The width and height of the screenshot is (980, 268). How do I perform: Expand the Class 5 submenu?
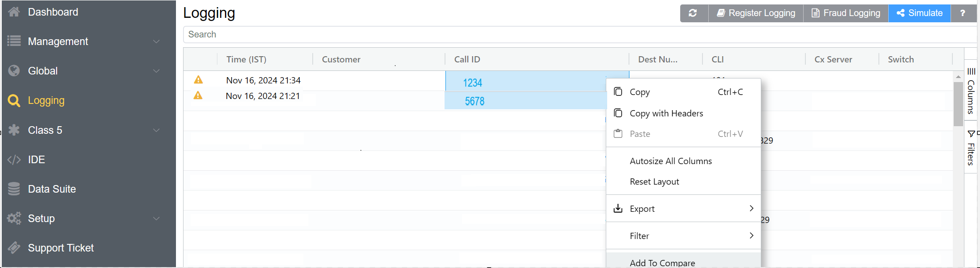click(x=156, y=130)
